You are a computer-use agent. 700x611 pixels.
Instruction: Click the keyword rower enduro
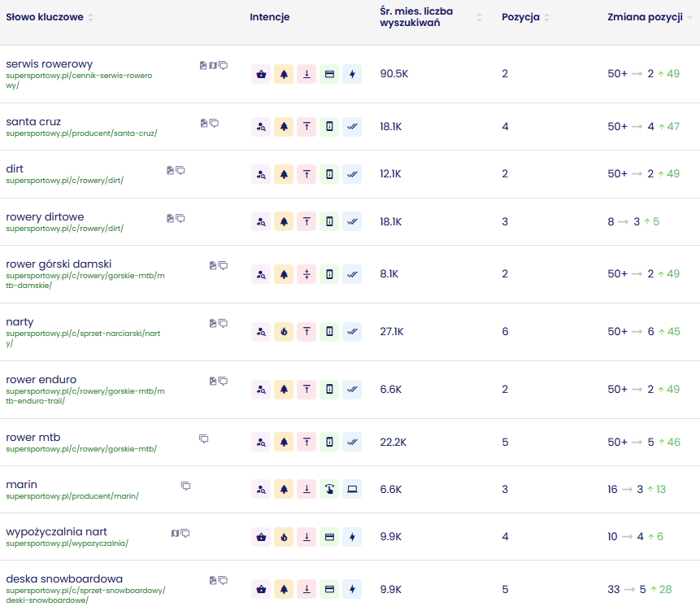[41, 379]
